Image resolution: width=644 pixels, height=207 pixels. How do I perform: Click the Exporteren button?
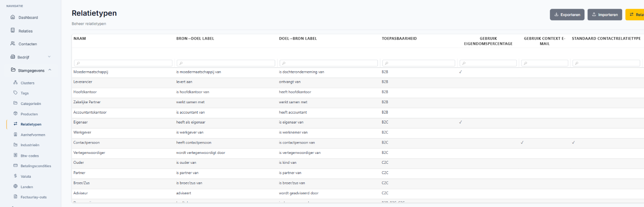[x=567, y=15]
